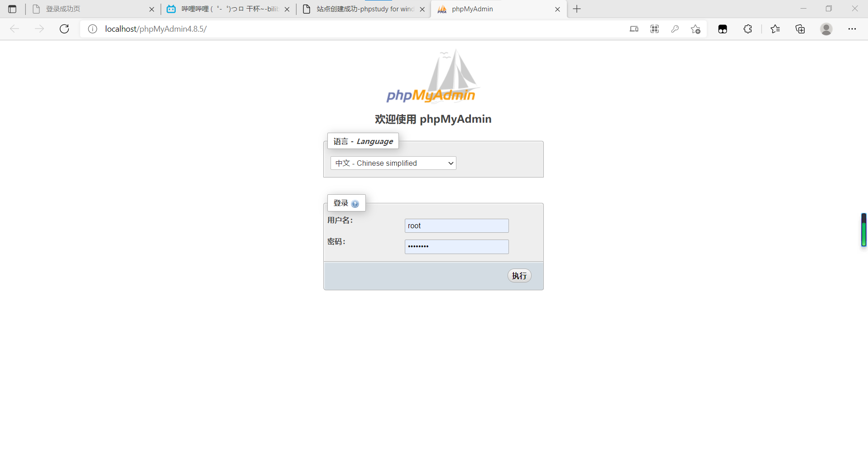Click the 语言 - Language legend label

tap(363, 141)
